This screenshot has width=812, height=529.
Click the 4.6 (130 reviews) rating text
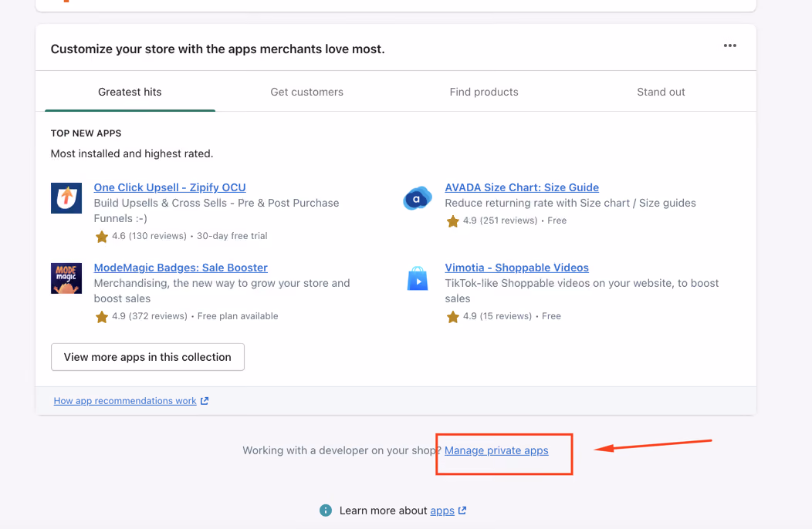tap(149, 236)
